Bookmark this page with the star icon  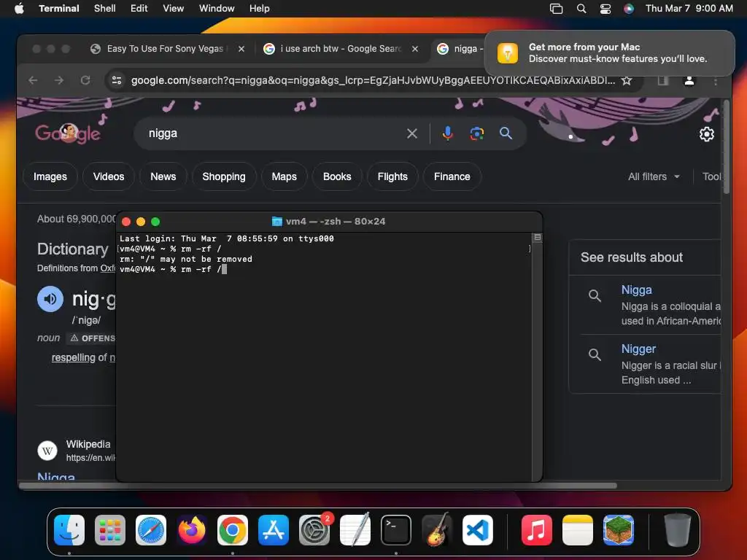627,80
